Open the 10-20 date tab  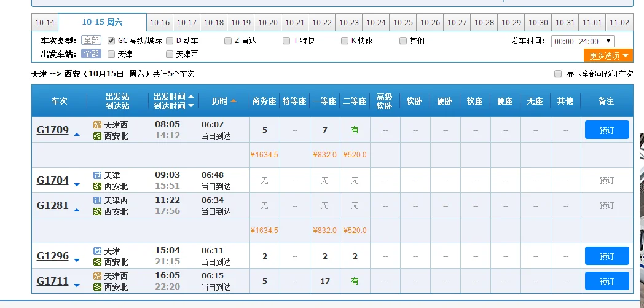pos(268,23)
